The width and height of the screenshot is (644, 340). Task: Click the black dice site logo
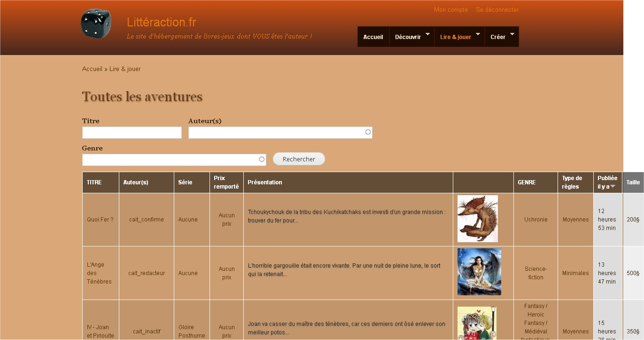pyautogui.click(x=96, y=24)
